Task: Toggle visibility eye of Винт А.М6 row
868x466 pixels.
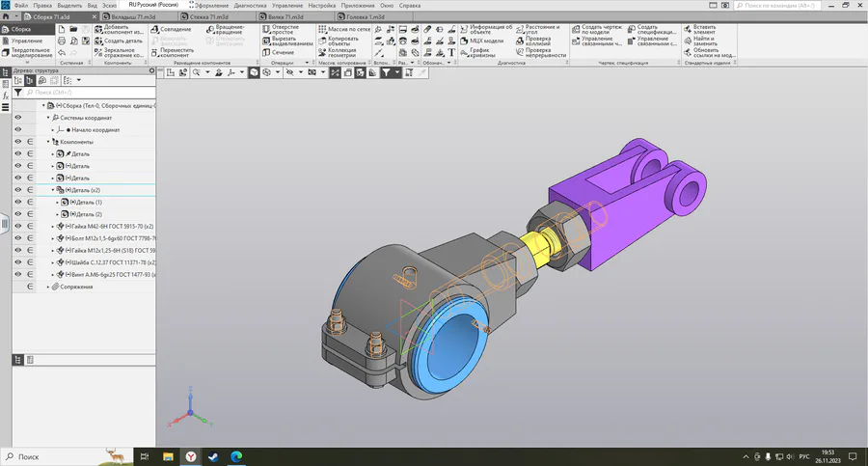Action: point(18,274)
